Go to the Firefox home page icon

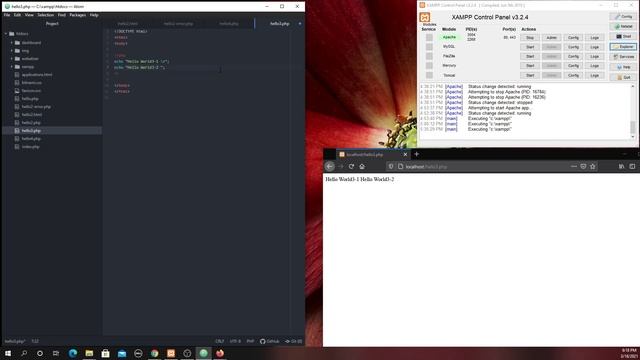tap(362, 167)
